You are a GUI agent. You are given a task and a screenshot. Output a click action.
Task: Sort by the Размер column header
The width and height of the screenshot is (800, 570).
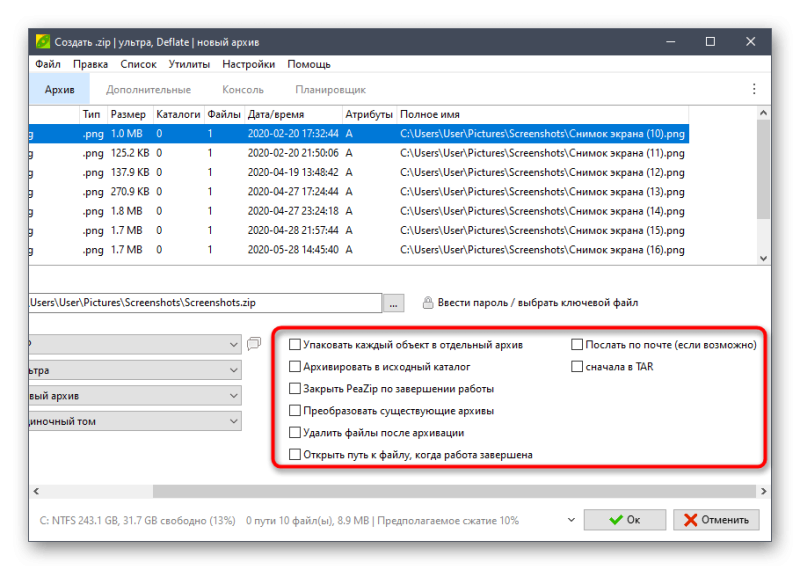point(130,114)
